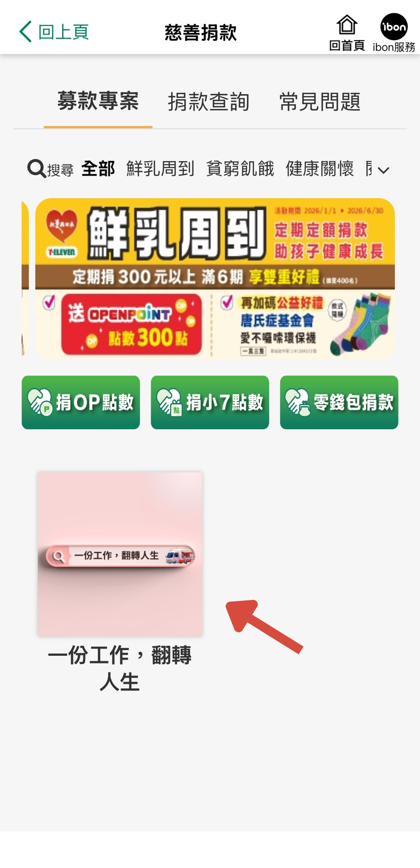Switch to 捐款查詢 tab
The image size is (420, 868).
tap(209, 102)
